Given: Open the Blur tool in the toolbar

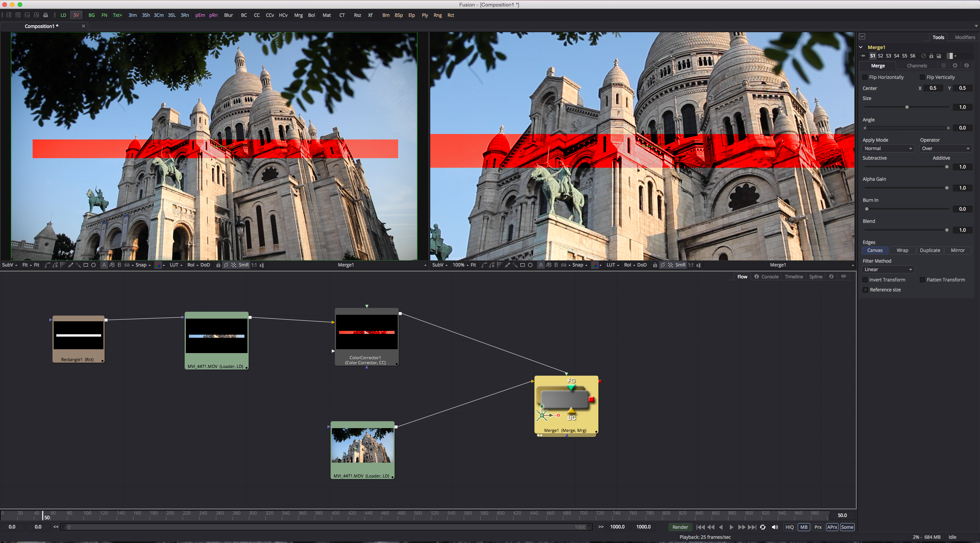Looking at the screenshot, I should pos(228,15).
